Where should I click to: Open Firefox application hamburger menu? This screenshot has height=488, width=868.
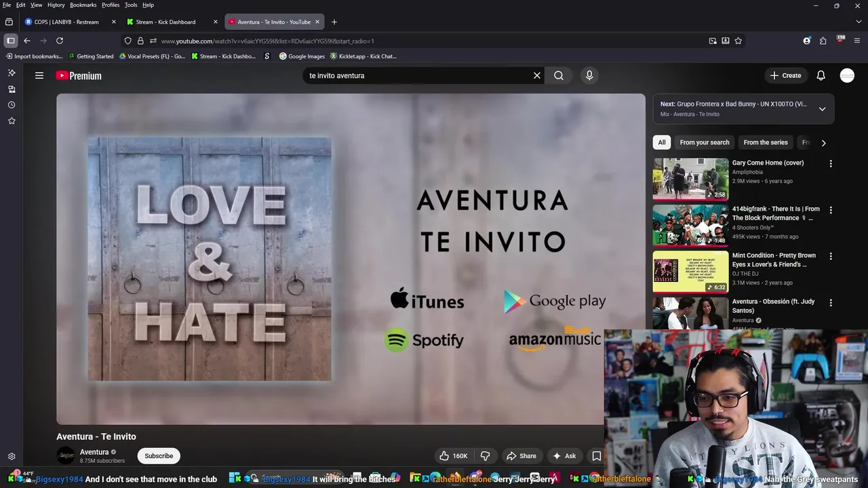coord(857,41)
